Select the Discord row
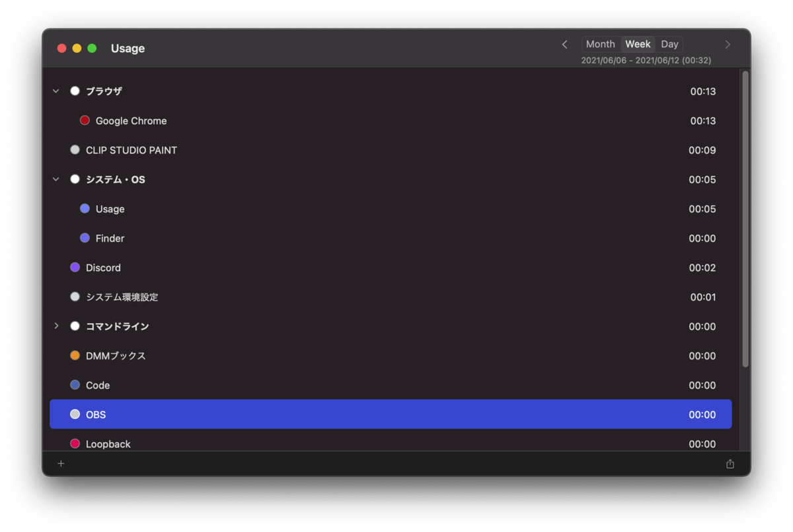The width and height of the screenshot is (793, 532). pos(391,268)
